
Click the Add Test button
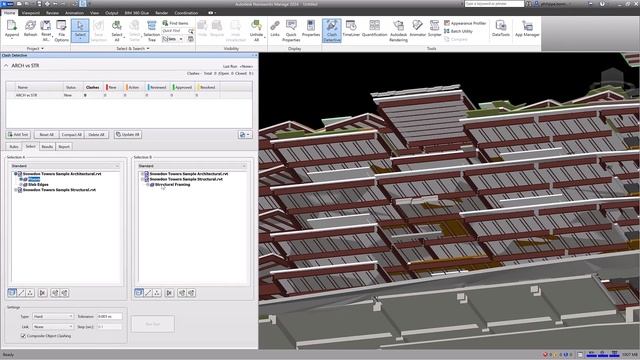[x=18, y=134]
